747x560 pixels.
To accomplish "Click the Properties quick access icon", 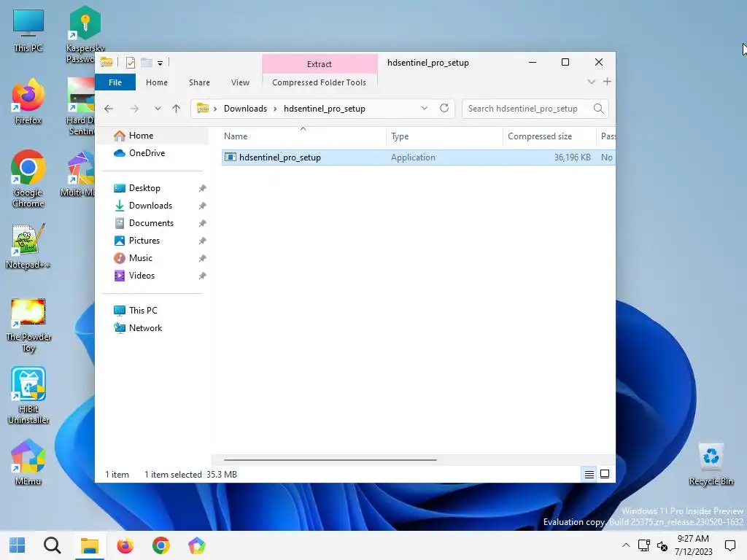I will pyautogui.click(x=131, y=63).
